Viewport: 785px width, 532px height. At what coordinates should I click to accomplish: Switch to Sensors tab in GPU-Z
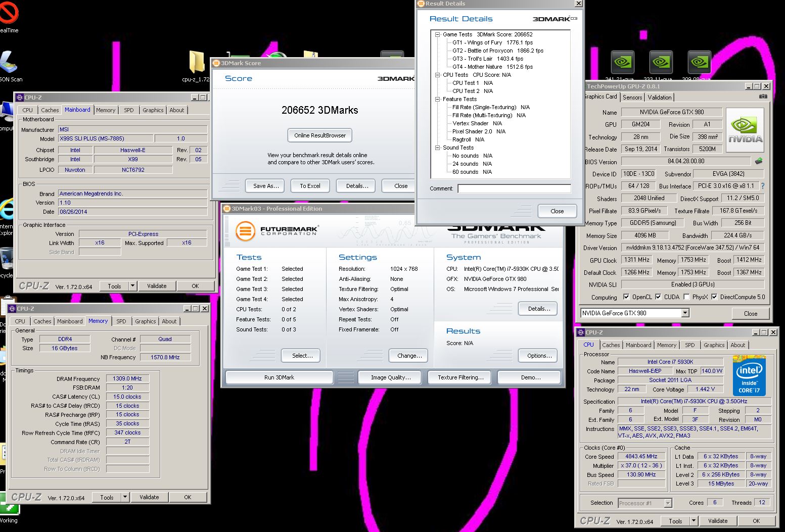point(632,98)
